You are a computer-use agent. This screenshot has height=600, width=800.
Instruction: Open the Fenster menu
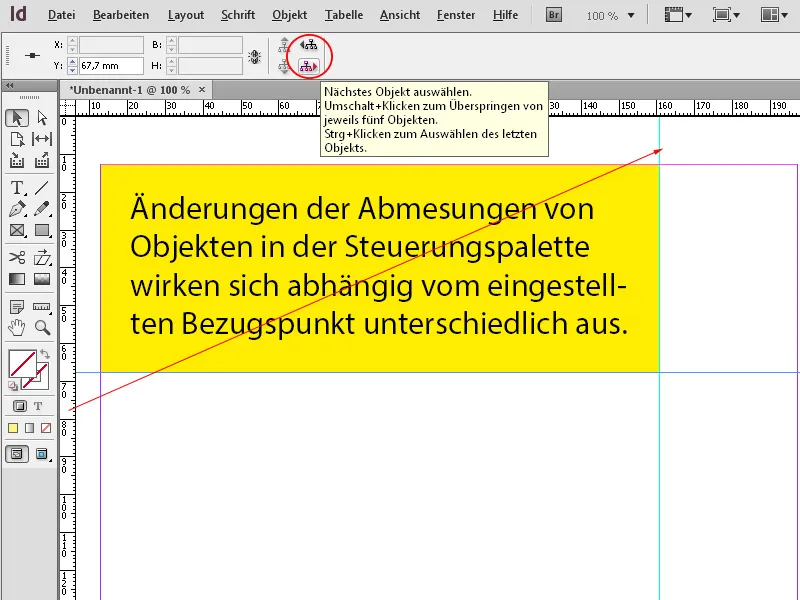(456, 15)
